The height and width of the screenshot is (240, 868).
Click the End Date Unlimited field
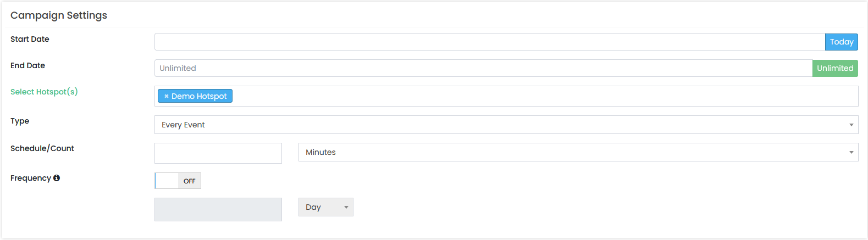pos(483,68)
